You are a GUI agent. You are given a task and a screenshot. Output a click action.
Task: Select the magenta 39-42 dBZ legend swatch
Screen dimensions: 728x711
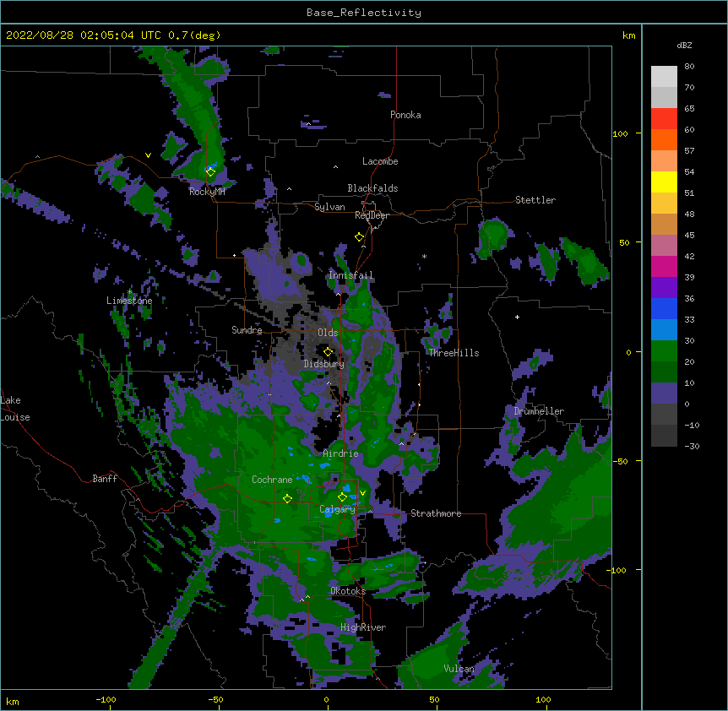664,266
